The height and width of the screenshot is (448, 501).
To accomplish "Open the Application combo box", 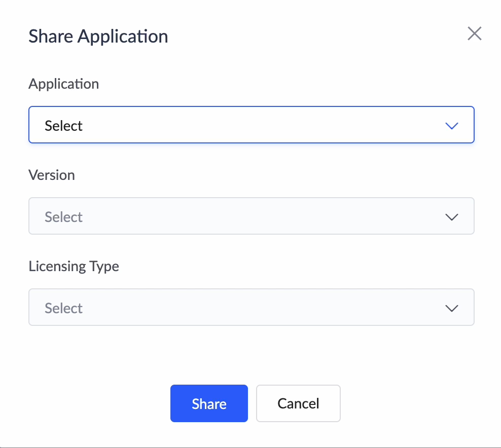I will coord(251,125).
